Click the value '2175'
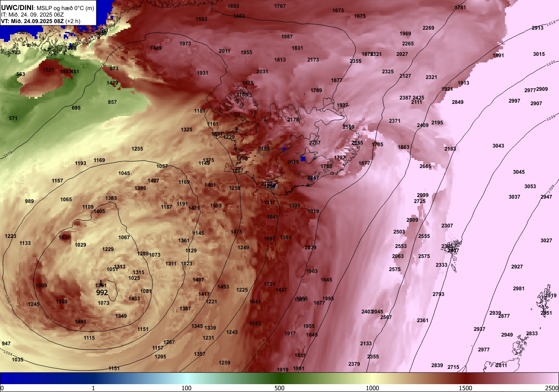559x392 pixels. coord(293,120)
